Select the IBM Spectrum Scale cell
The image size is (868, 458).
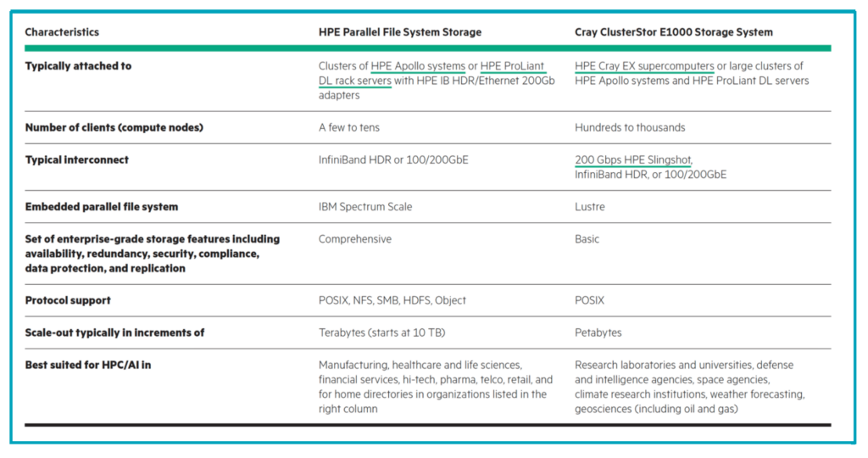click(x=365, y=207)
